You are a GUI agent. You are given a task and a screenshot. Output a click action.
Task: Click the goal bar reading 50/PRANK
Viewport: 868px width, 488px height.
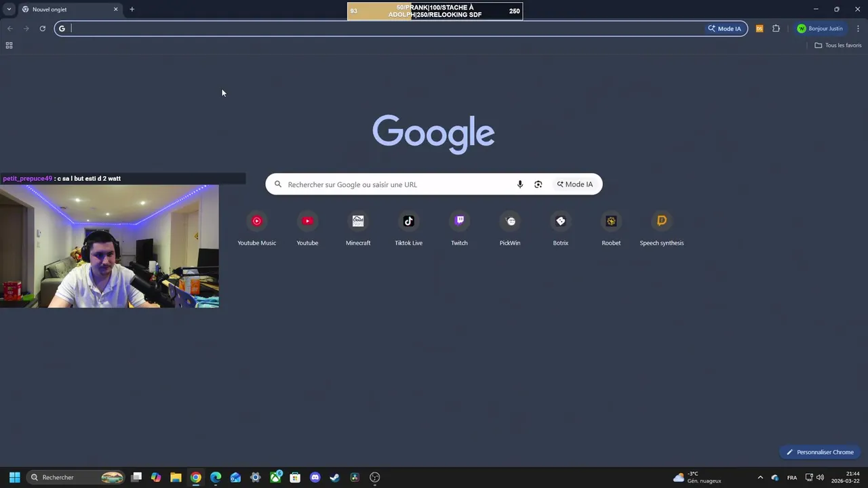pos(435,11)
